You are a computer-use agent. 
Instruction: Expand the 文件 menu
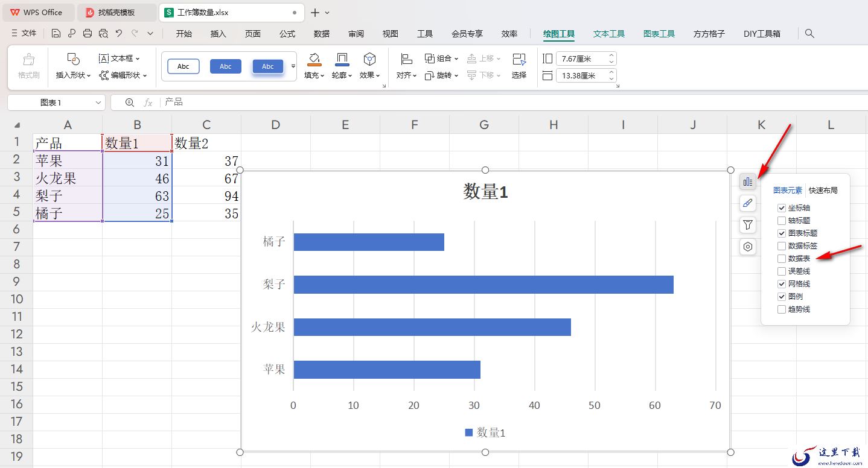[x=24, y=34]
